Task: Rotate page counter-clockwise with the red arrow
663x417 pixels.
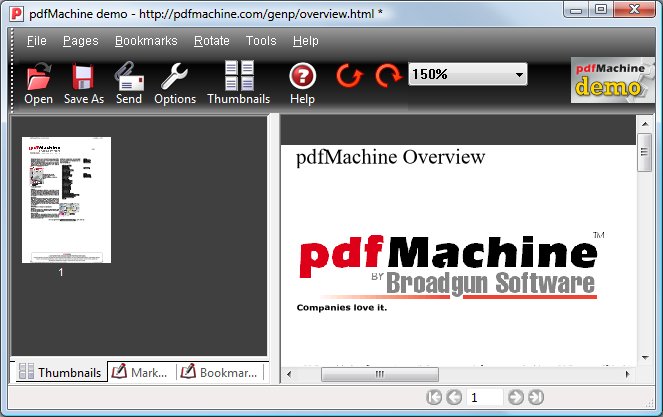Action: [x=349, y=75]
